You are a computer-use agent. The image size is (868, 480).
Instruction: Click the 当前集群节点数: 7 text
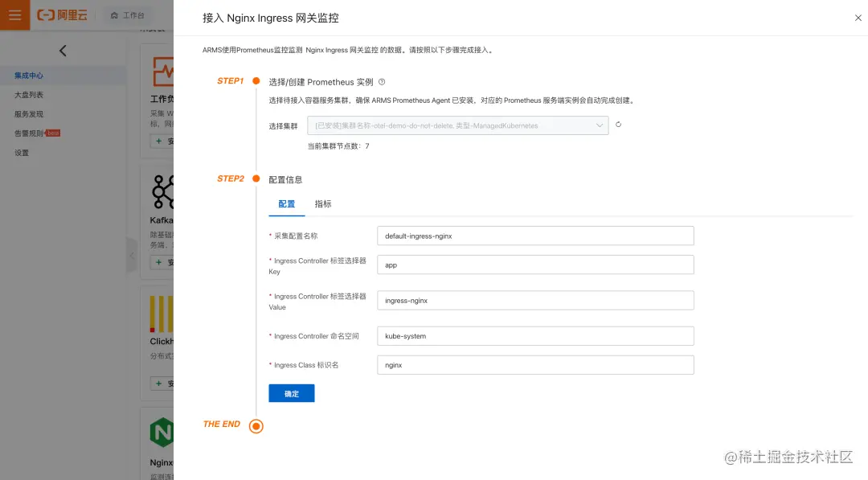(338, 146)
